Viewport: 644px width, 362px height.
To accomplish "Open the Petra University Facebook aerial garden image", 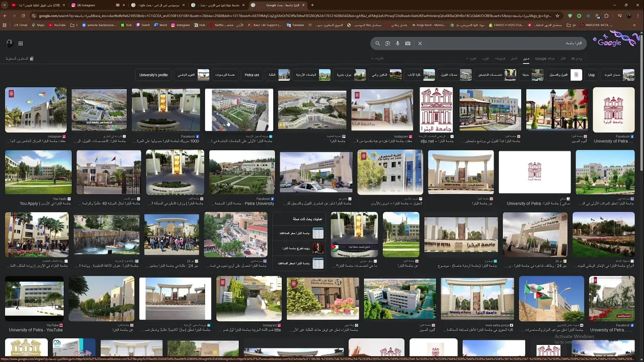I will click(242, 172).
